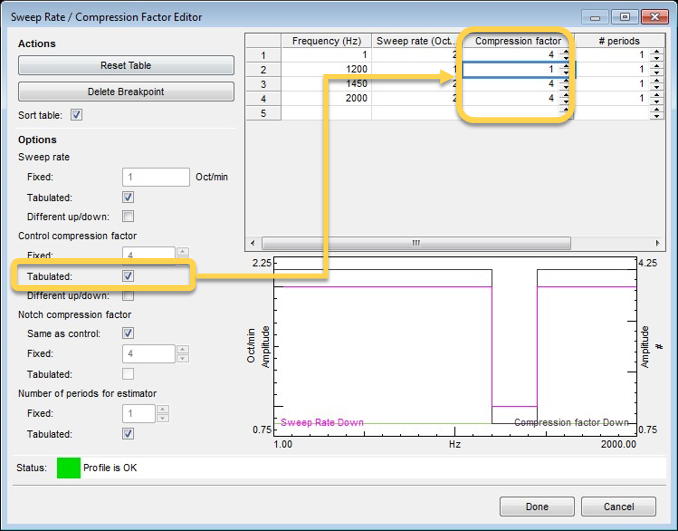Select the Compression factor column header
The height and width of the screenshot is (531, 678).
point(517,41)
